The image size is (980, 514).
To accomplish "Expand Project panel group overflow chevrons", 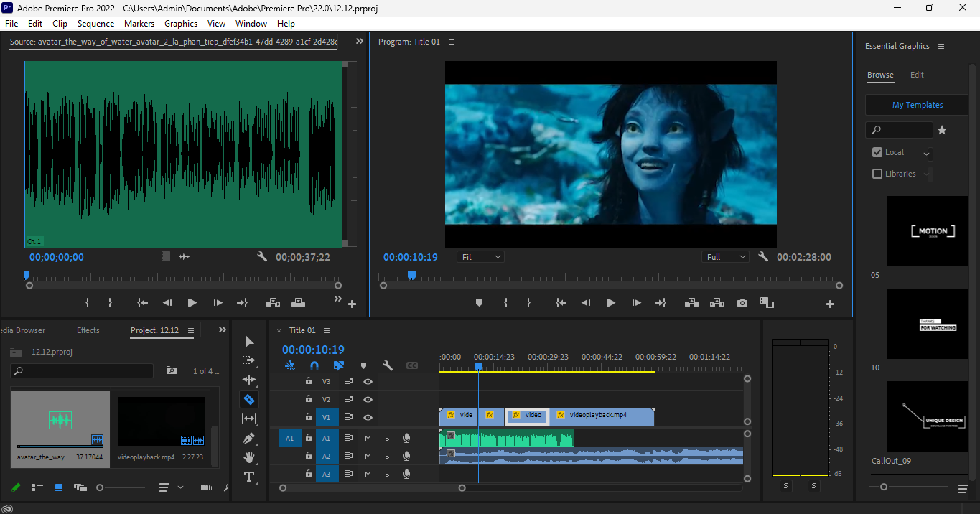I will click(x=223, y=330).
